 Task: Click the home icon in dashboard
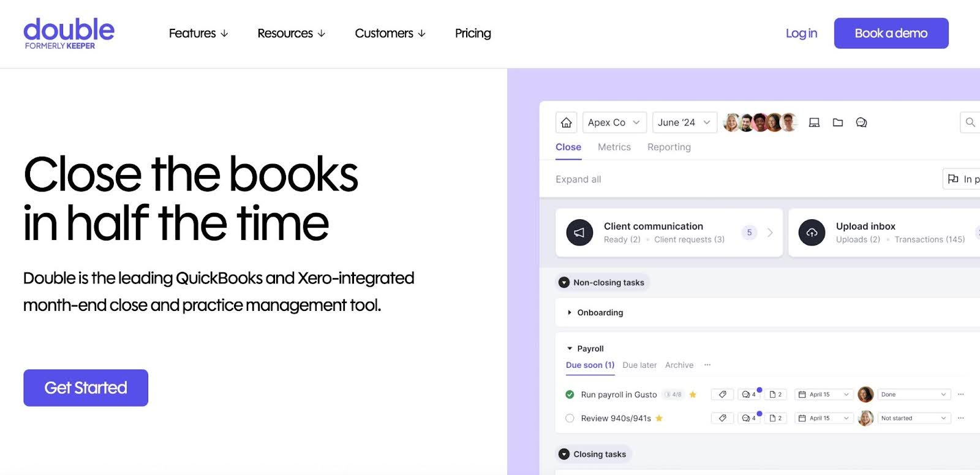coord(566,122)
